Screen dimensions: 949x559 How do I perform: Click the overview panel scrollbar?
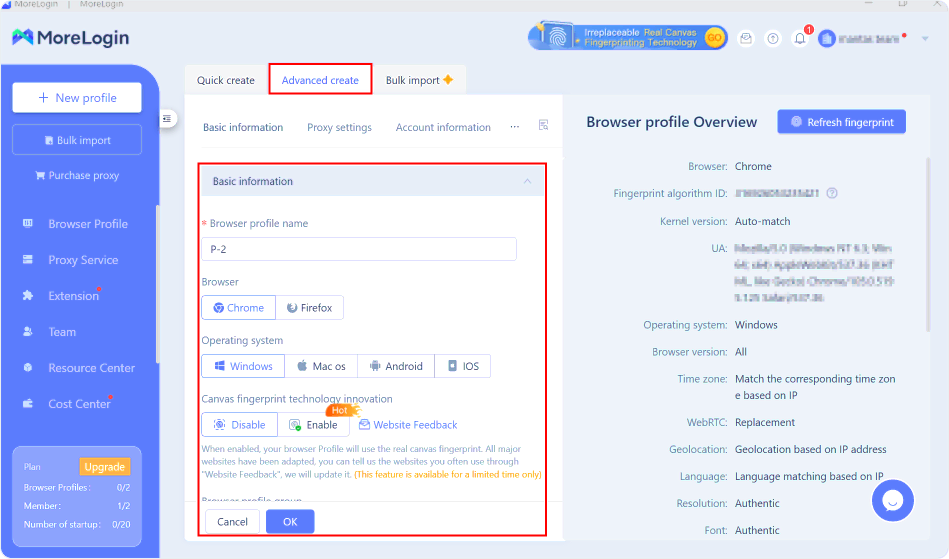pos(927,245)
